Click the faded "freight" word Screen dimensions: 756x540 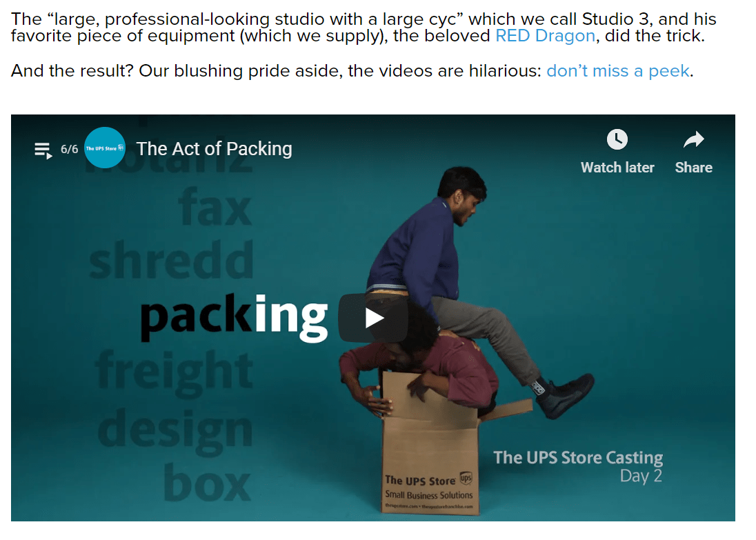coord(174,372)
